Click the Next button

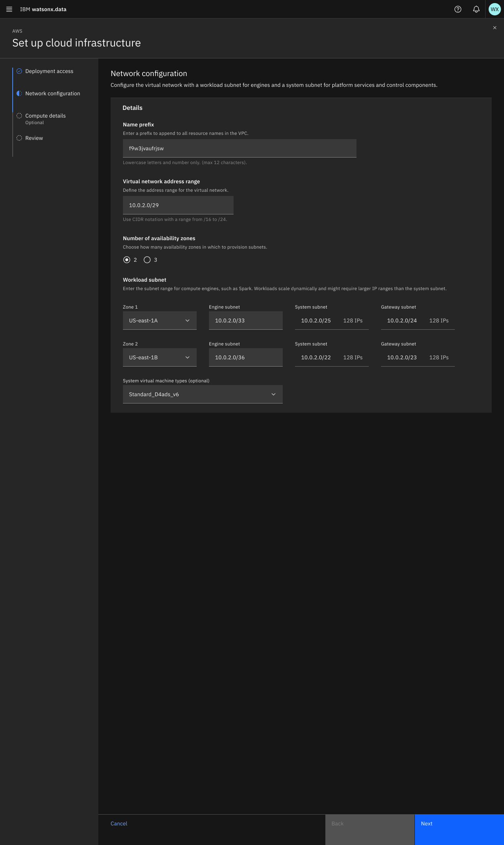click(x=459, y=830)
